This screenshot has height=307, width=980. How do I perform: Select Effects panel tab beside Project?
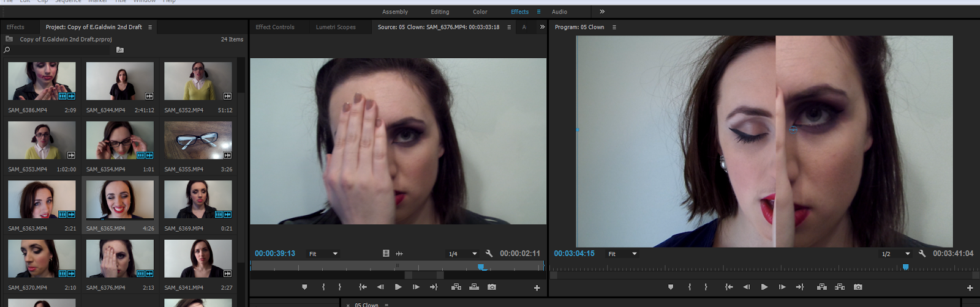(x=15, y=27)
